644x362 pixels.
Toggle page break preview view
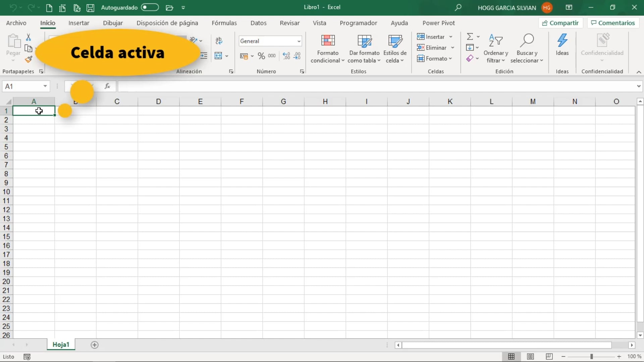pyautogui.click(x=549, y=356)
